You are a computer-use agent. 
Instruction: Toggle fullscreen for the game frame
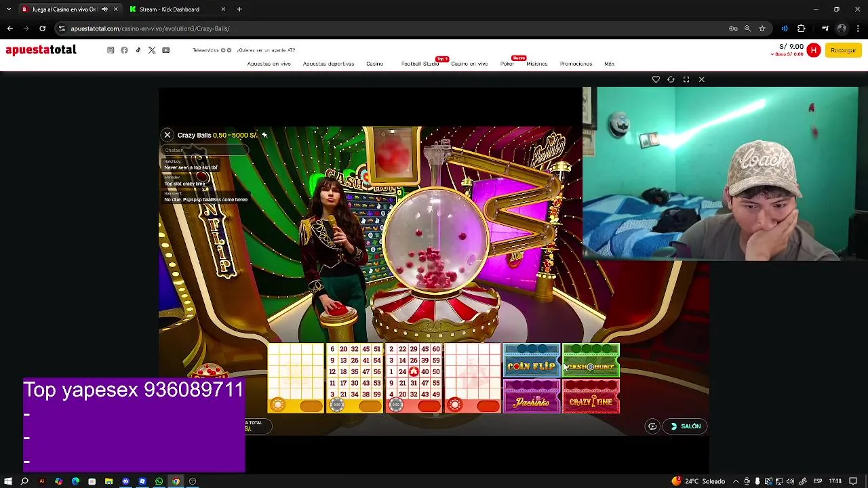click(x=686, y=79)
